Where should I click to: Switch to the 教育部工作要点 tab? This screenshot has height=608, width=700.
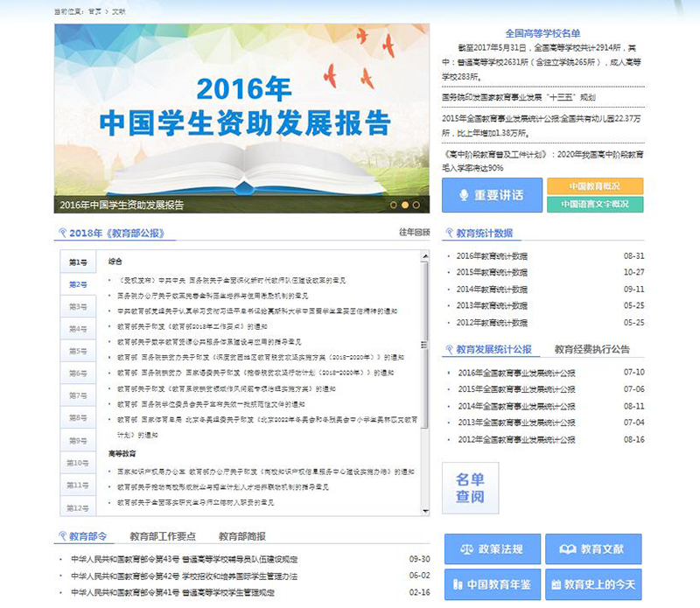(x=163, y=536)
